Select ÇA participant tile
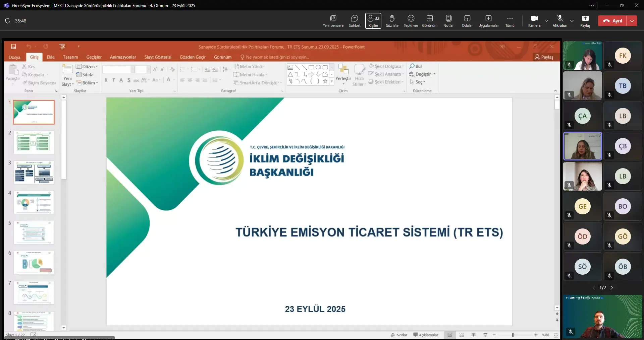The height and width of the screenshot is (340, 644). pos(583,116)
